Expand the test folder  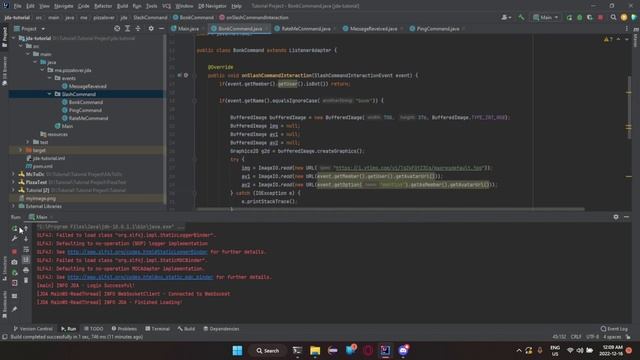[x=28, y=142]
